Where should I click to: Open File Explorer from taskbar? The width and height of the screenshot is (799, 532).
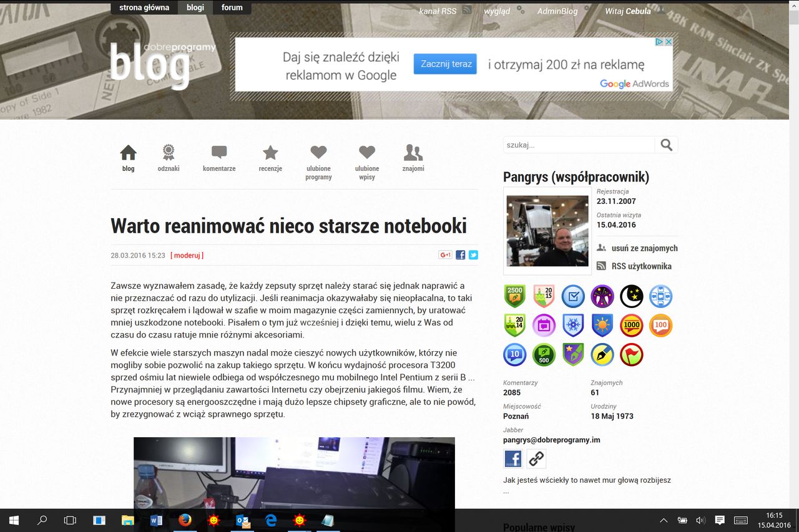click(127, 520)
